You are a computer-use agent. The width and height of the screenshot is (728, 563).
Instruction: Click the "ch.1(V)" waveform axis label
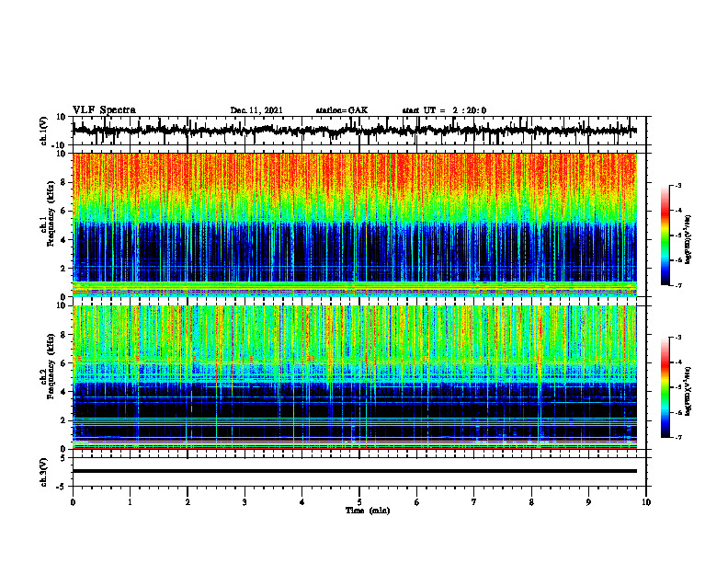(44, 131)
